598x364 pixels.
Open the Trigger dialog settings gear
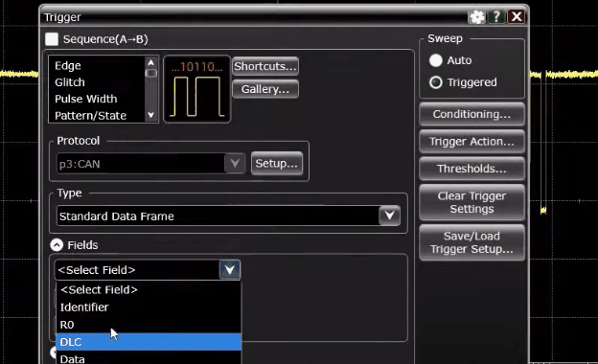click(476, 17)
